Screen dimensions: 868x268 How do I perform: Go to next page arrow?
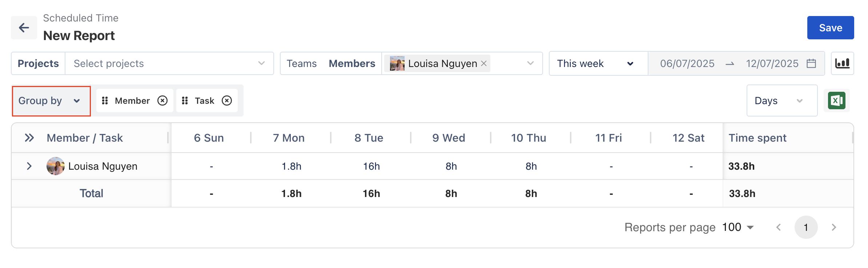[834, 227]
